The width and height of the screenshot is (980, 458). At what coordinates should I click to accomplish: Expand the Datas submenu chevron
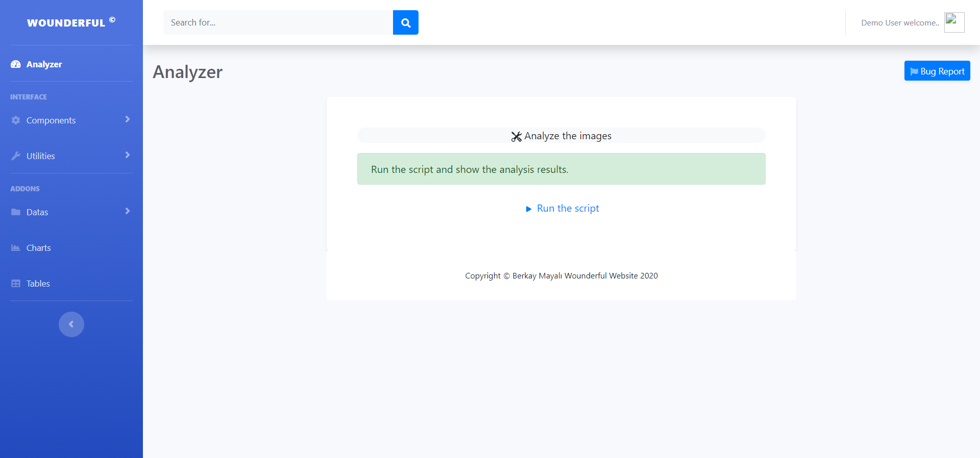pos(128,211)
